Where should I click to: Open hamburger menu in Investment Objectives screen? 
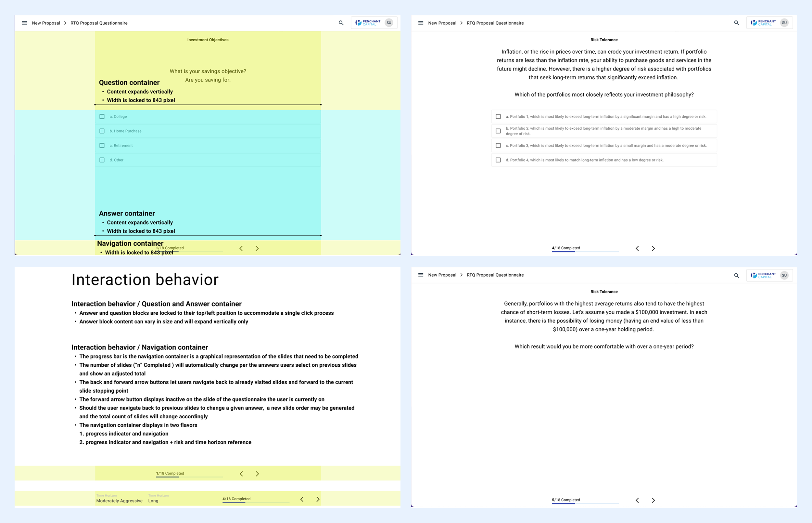click(24, 23)
